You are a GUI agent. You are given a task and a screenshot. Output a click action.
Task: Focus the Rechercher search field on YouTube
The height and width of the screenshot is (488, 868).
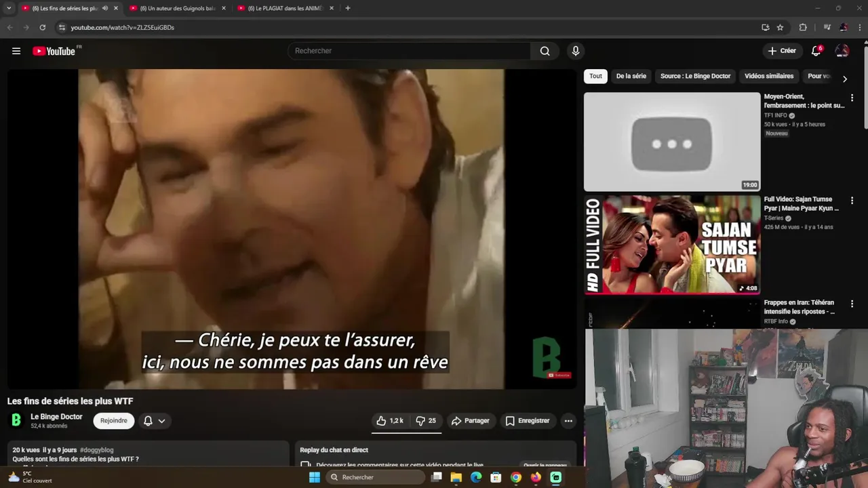click(x=409, y=51)
